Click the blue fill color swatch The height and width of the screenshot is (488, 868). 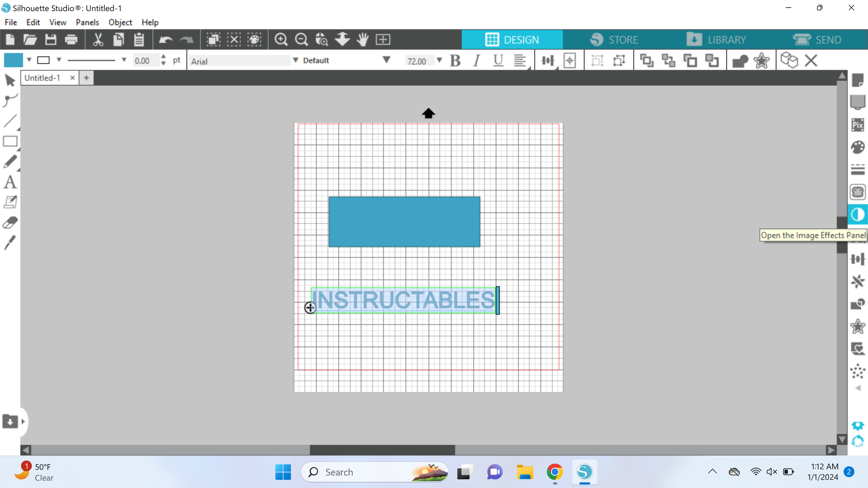click(13, 60)
